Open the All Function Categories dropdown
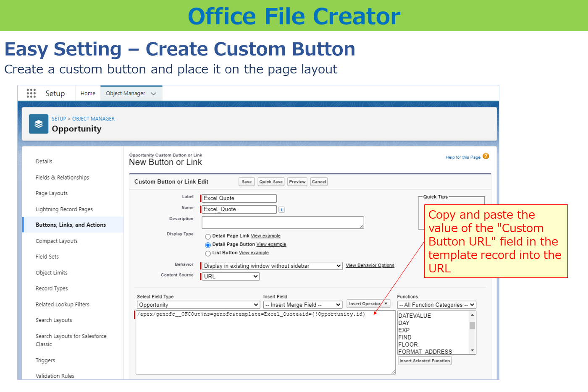Screen dimensions: 588x392 pos(436,305)
